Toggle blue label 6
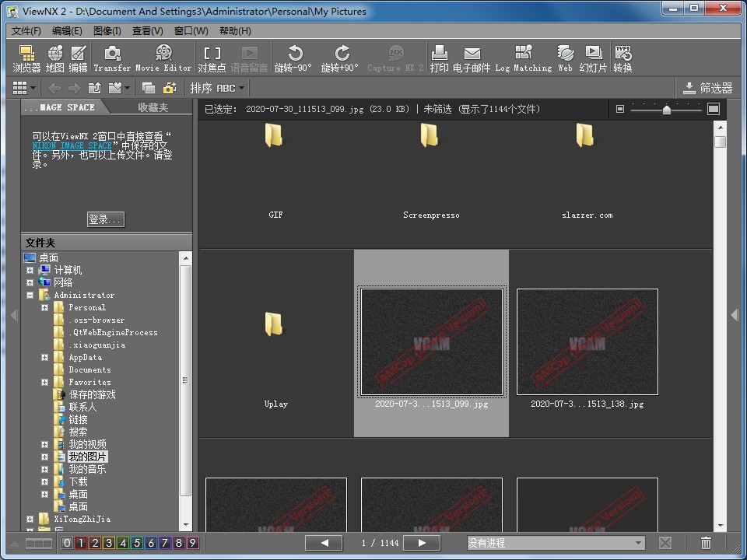This screenshot has height=560, width=747. pyautogui.click(x=151, y=543)
